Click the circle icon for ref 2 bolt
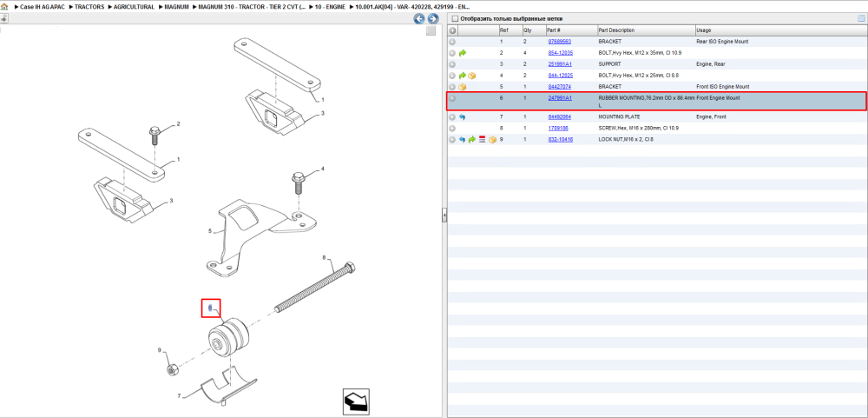Viewport: 868px width, 418px height. (x=452, y=53)
